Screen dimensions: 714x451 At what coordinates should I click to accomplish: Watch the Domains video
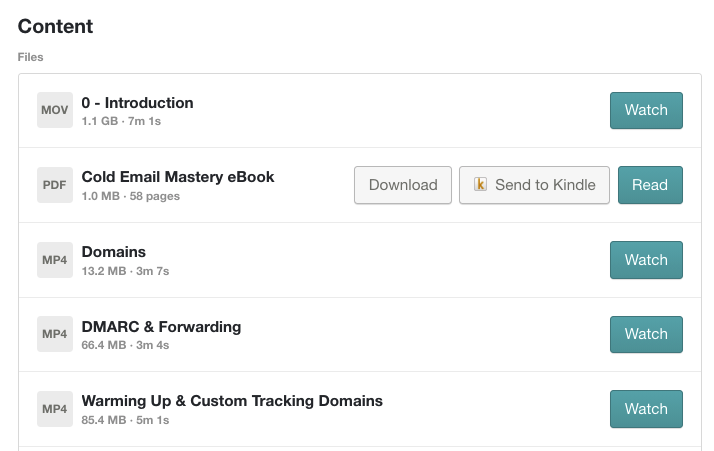click(x=646, y=260)
